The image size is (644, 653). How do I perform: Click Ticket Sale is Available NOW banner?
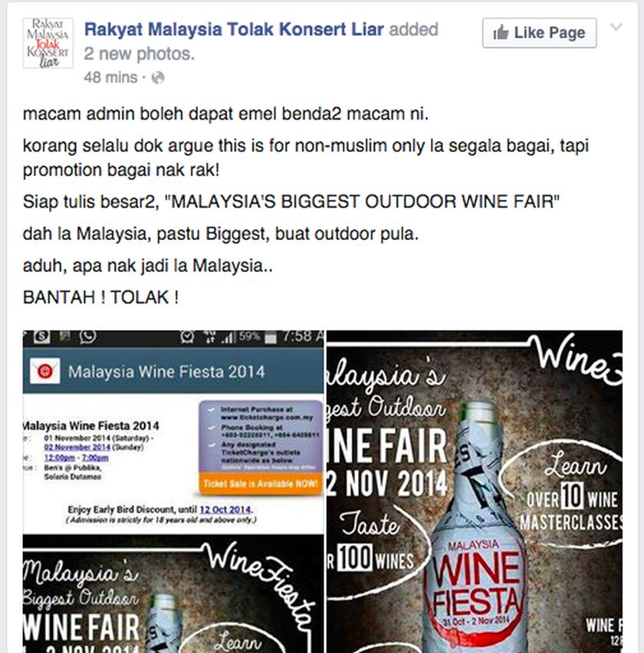click(x=261, y=484)
